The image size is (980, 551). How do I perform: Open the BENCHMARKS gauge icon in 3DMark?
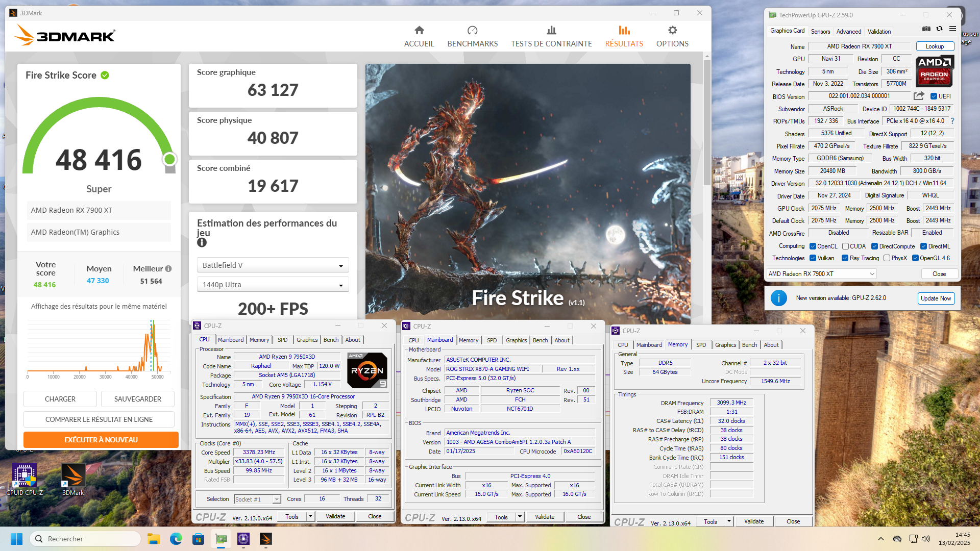472,30
